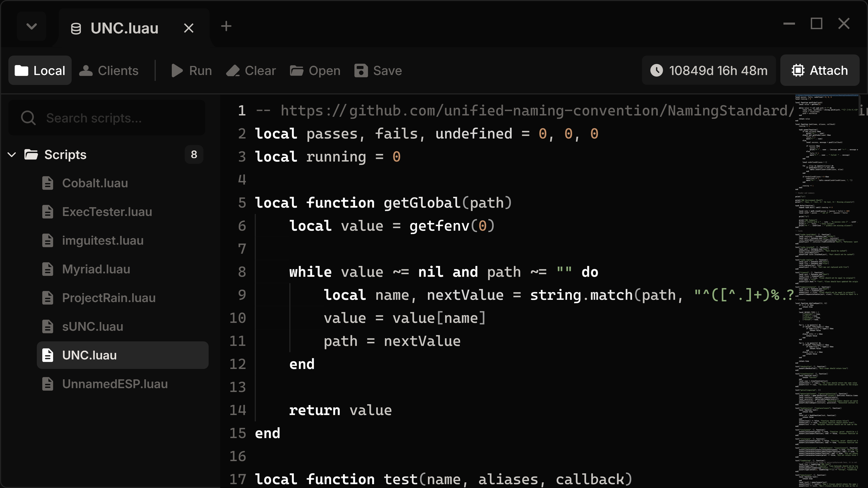Viewport: 868px width, 488px height.
Task: Open UnnamedESP.luau script
Action: click(123, 384)
